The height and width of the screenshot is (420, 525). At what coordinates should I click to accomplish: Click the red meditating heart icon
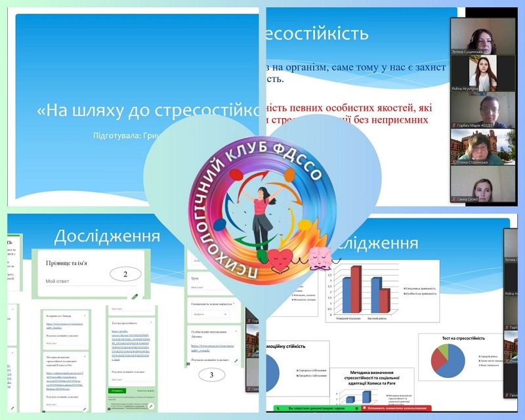[x=281, y=261]
